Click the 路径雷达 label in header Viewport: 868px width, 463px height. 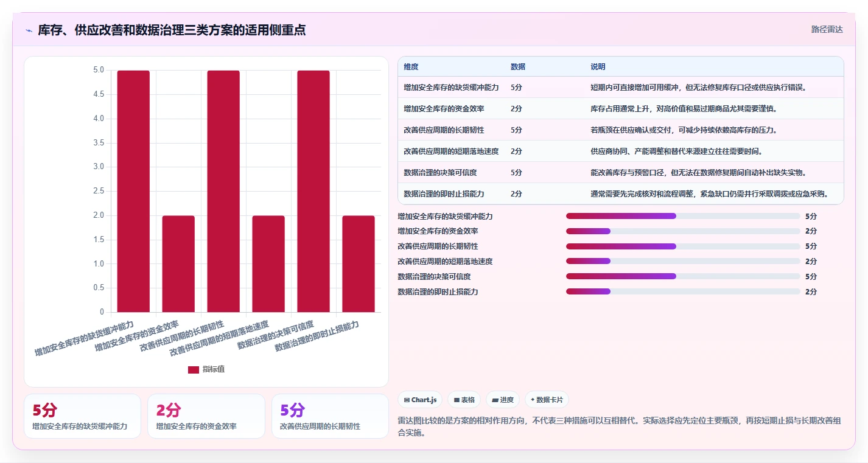(x=827, y=29)
